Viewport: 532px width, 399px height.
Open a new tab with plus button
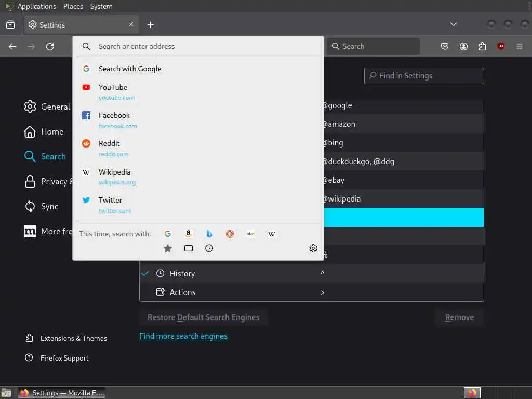pos(150,25)
